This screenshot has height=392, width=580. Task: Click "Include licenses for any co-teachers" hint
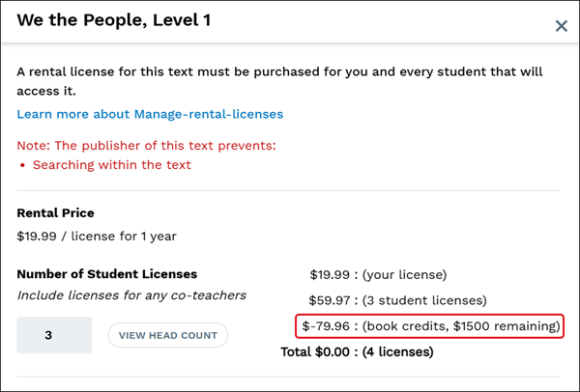131,295
